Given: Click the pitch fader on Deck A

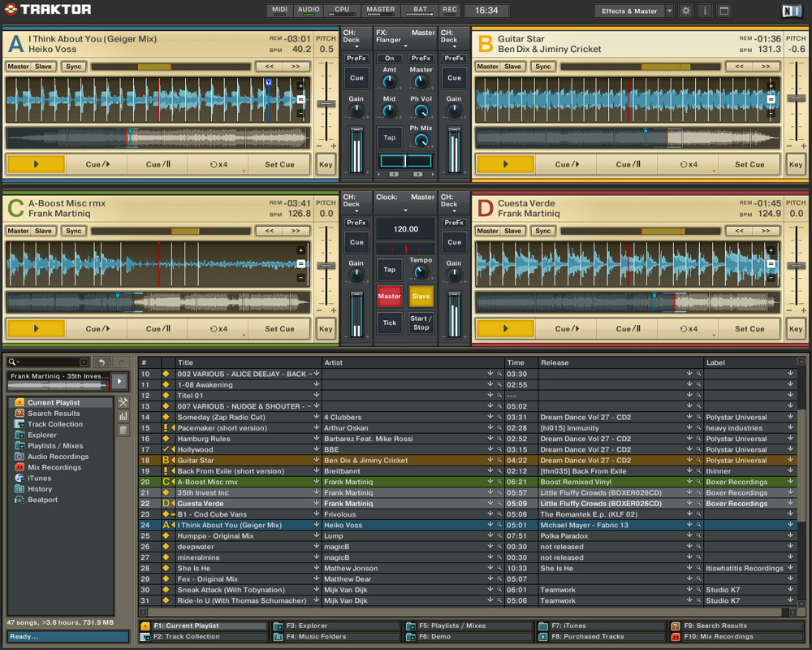Looking at the screenshot, I should pyautogui.click(x=326, y=104).
